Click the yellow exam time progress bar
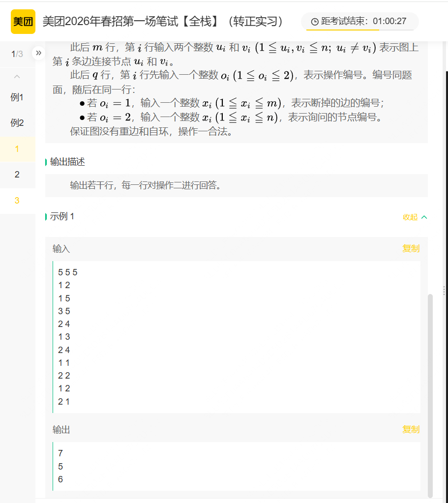The height and width of the screenshot is (503, 448). (x=343, y=30)
